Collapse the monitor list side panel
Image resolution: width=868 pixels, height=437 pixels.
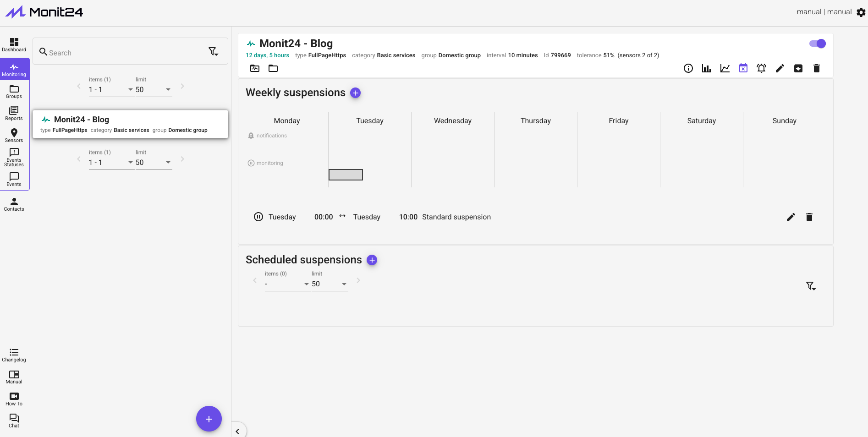237,431
